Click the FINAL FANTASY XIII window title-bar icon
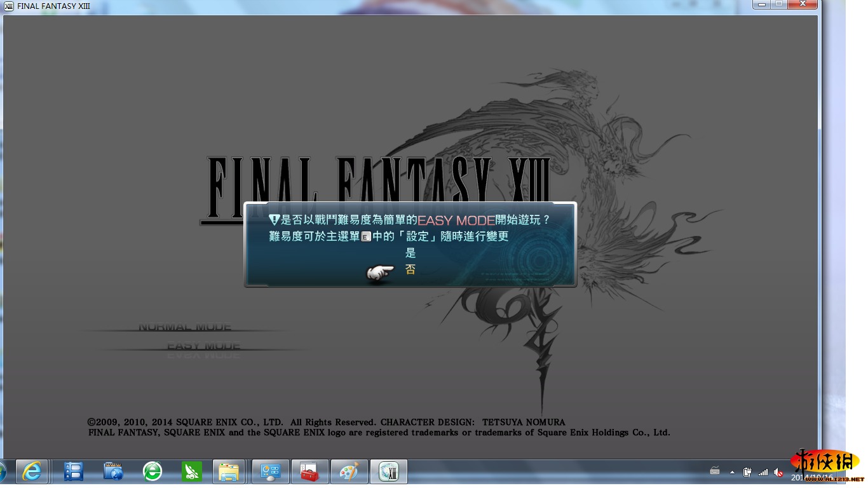The image size is (868, 488). [x=9, y=6]
